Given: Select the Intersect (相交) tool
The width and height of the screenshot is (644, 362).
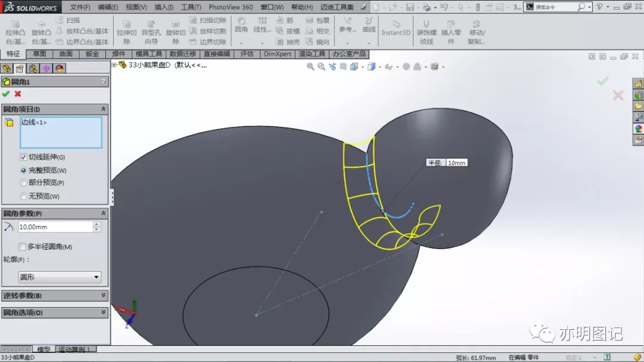Looking at the screenshot, I should tap(317, 31).
